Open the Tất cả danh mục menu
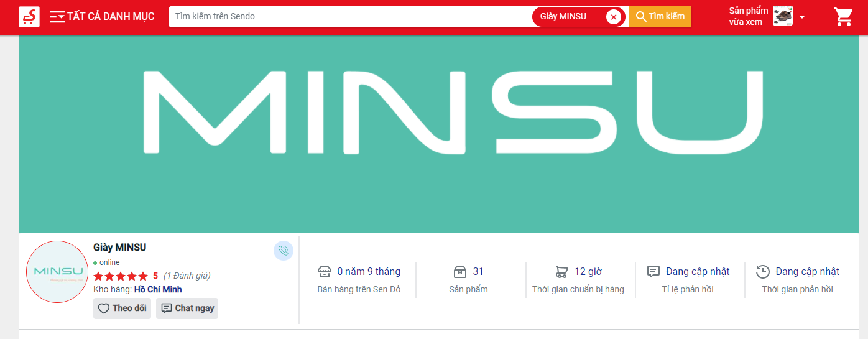This screenshot has height=339, width=868. pyautogui.click(x=103, y=17)
